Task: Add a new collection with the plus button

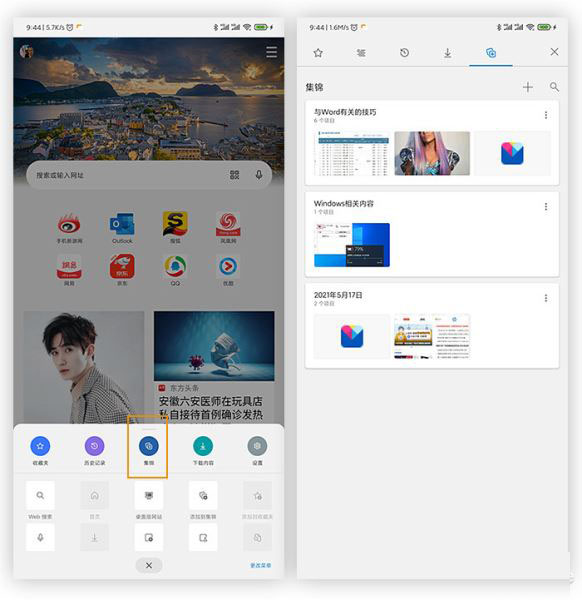Action: pos(528,87)
